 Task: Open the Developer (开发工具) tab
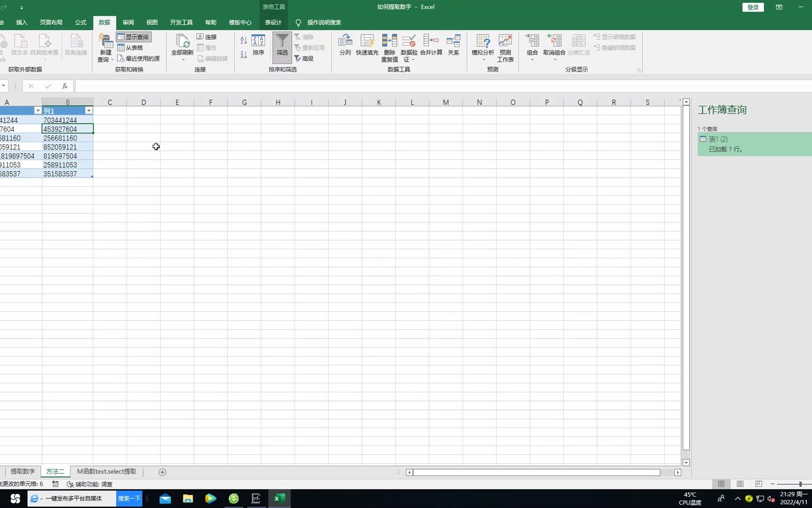click(x=182, y=22)
